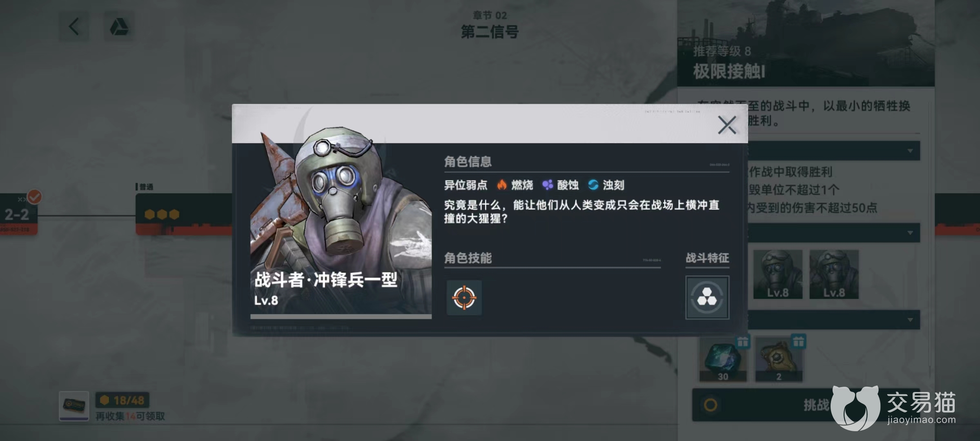Open the collection reward ticket icon

pos(74,406)
